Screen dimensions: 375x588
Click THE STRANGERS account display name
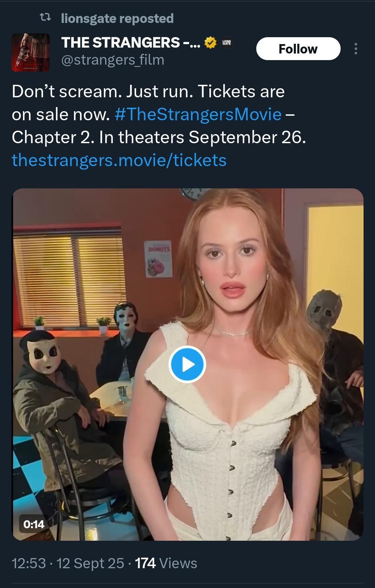tap(131, 43)
